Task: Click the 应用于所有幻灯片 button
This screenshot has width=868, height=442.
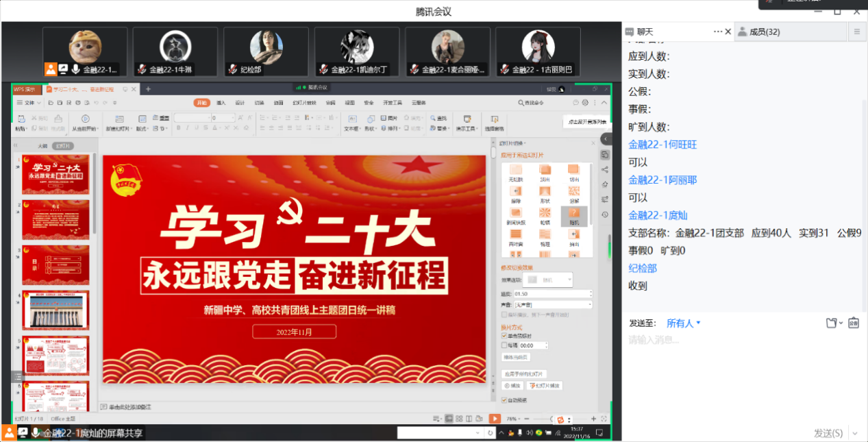Action: click(x=523, y=374)
